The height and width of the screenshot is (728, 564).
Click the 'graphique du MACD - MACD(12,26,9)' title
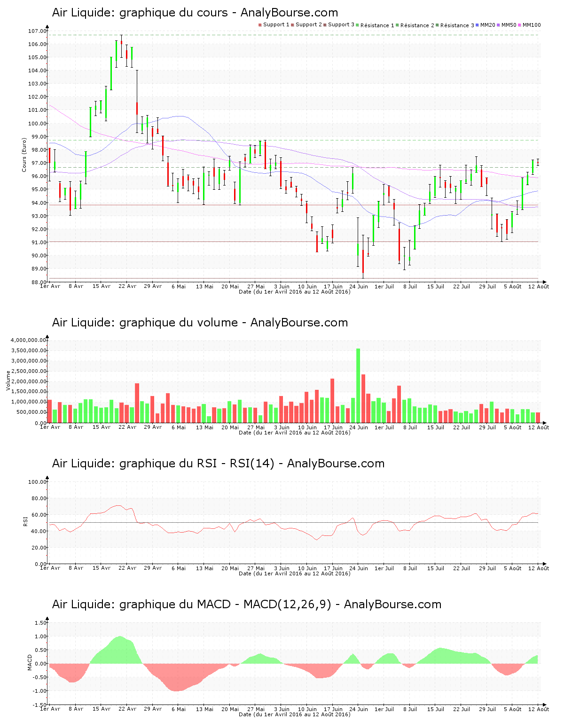(x=247, y=604)
